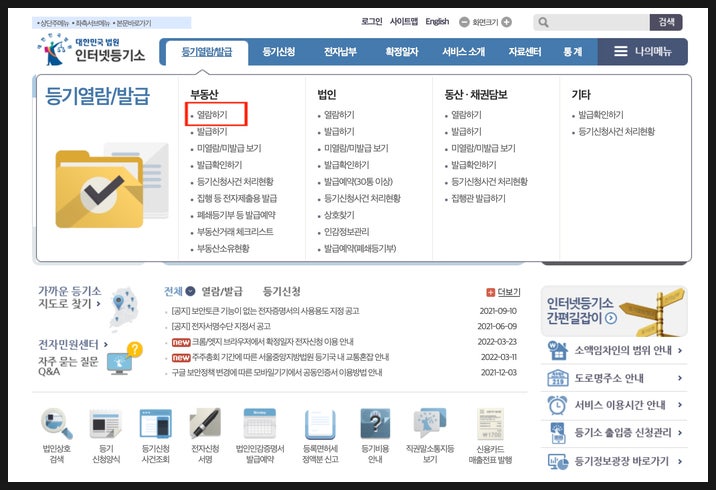716x490 pixels.
Task: Open the 전자납부 top menu
Action: click(x=340, y=52)
